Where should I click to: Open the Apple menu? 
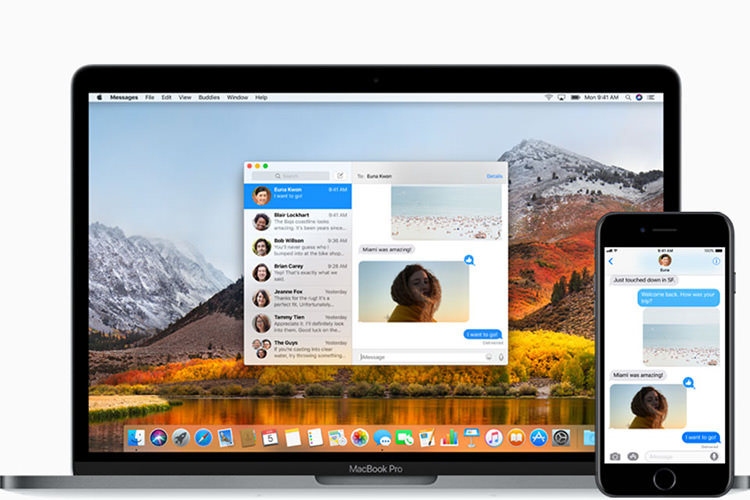(x=99, y=97)
